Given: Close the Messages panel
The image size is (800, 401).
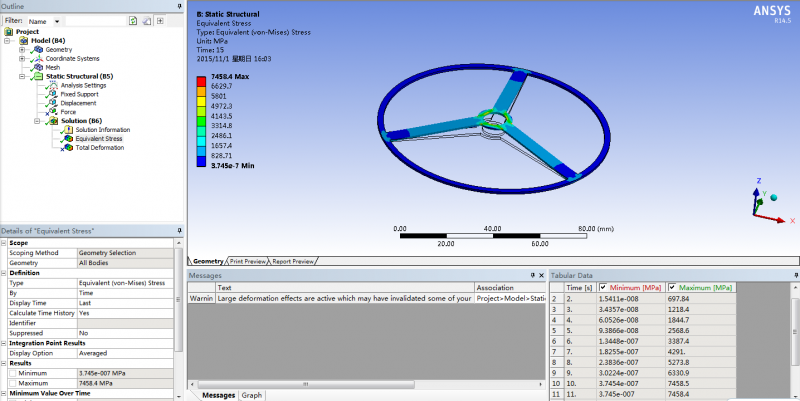Looking at the screenshot, I should click(x=540, y=273).
